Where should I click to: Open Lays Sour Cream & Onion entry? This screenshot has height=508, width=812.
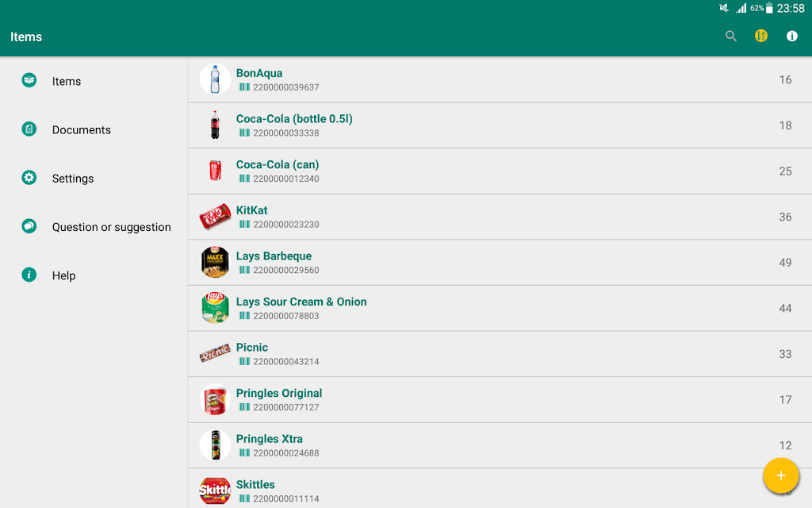point(500,308)
